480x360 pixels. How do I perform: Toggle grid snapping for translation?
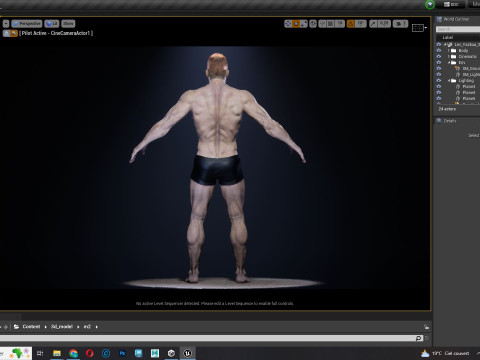coord(330,24)
